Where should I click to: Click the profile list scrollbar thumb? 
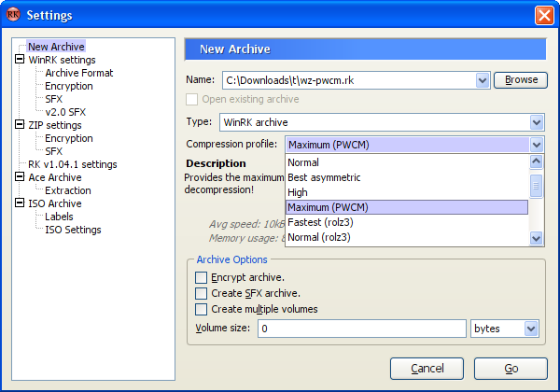[x=536, y=186]
